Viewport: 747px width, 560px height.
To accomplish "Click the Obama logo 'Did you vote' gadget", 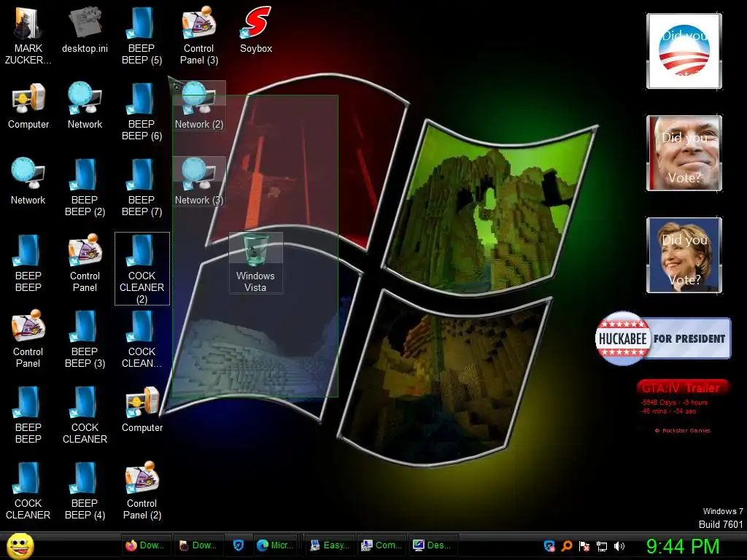I will (x=684, y=51).
